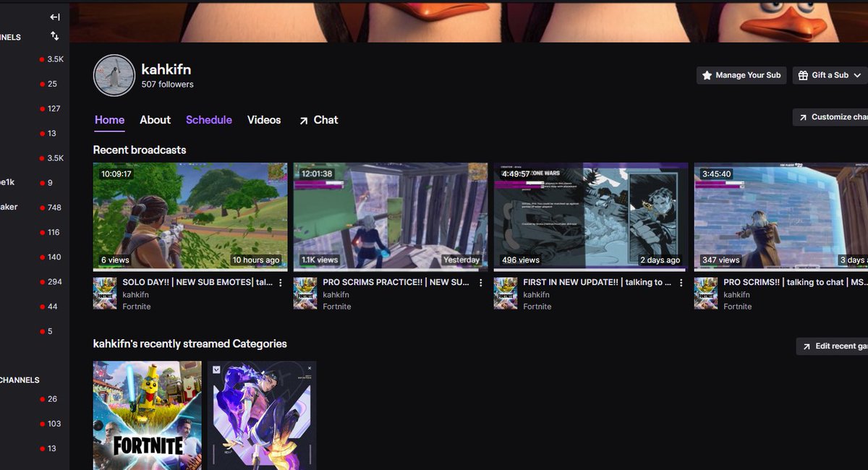868x470 pixels.
Task: Open PRO SCRIMS PRACTICE!! title link
Action: 396,283
